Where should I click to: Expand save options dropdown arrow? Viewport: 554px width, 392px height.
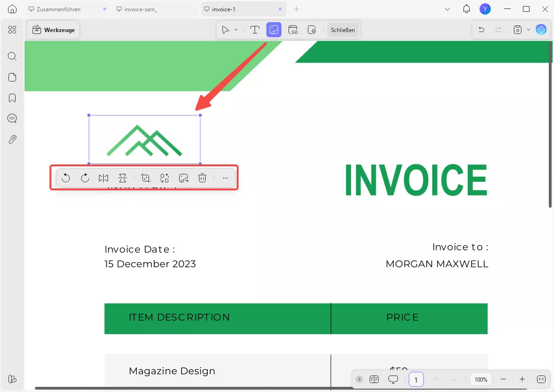[529, 30]
